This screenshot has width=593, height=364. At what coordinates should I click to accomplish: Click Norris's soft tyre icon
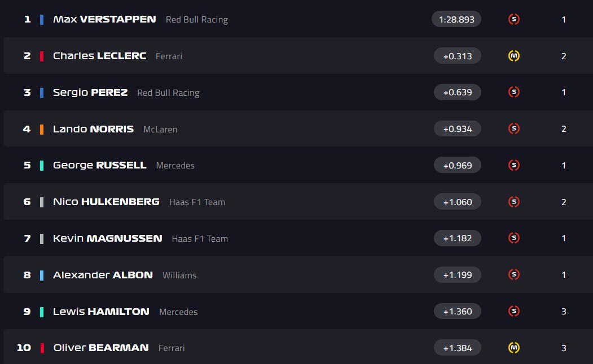[x=513, y=128]
